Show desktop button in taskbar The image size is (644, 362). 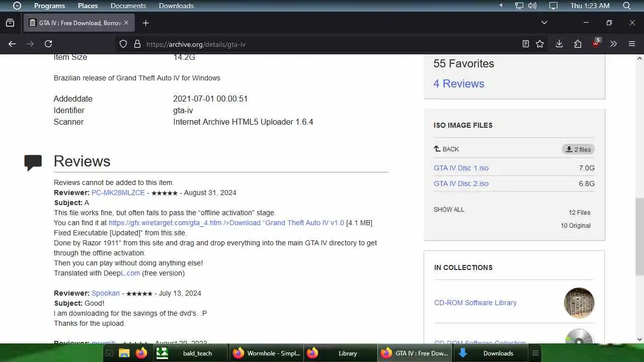(109, 353)
